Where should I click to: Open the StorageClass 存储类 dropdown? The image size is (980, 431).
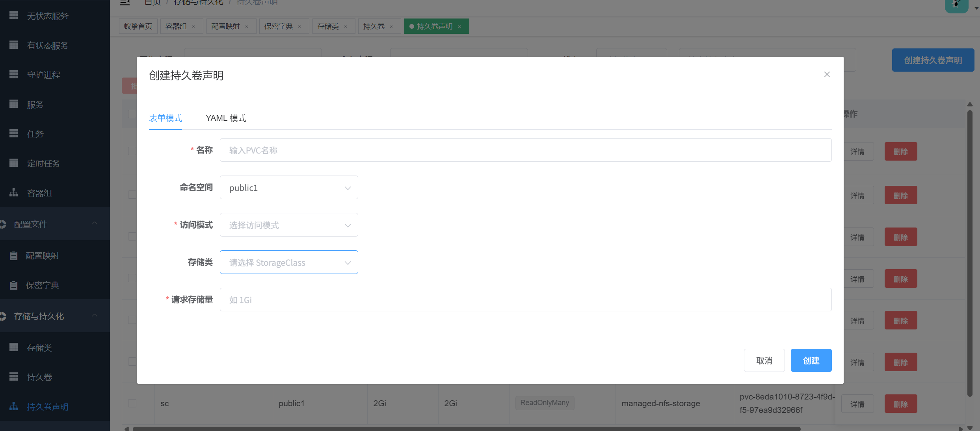point(288,263)
